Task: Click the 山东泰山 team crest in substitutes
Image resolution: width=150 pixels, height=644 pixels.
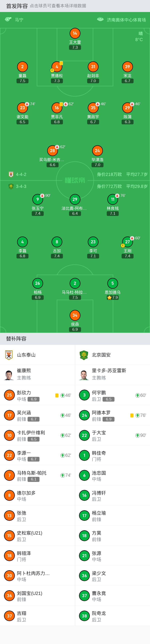Action: 9,355
